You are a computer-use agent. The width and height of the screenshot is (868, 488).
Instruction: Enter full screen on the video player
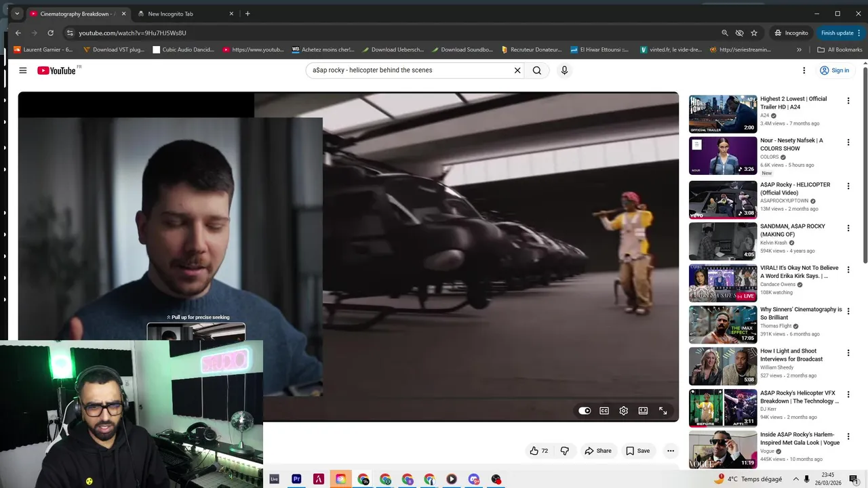(x=663, y=411)
